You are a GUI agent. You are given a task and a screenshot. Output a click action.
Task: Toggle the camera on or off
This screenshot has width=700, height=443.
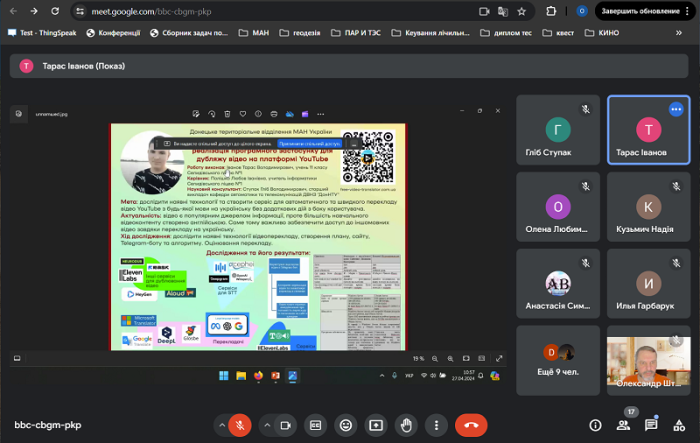(x=284, y=424)
